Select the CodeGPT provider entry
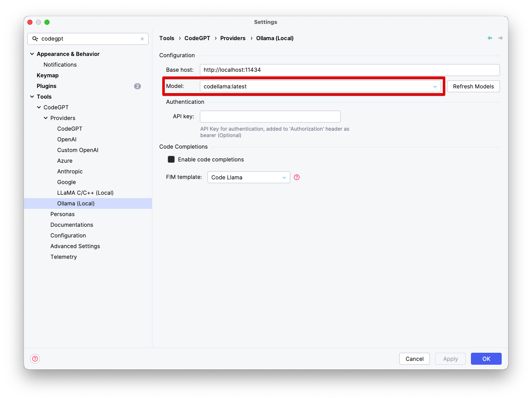 70,129
